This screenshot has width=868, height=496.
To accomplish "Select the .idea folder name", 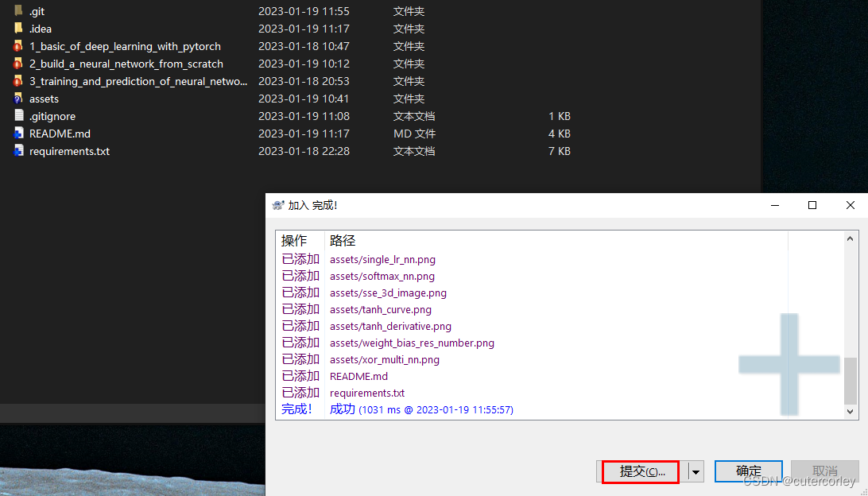I will pos(41,29).
